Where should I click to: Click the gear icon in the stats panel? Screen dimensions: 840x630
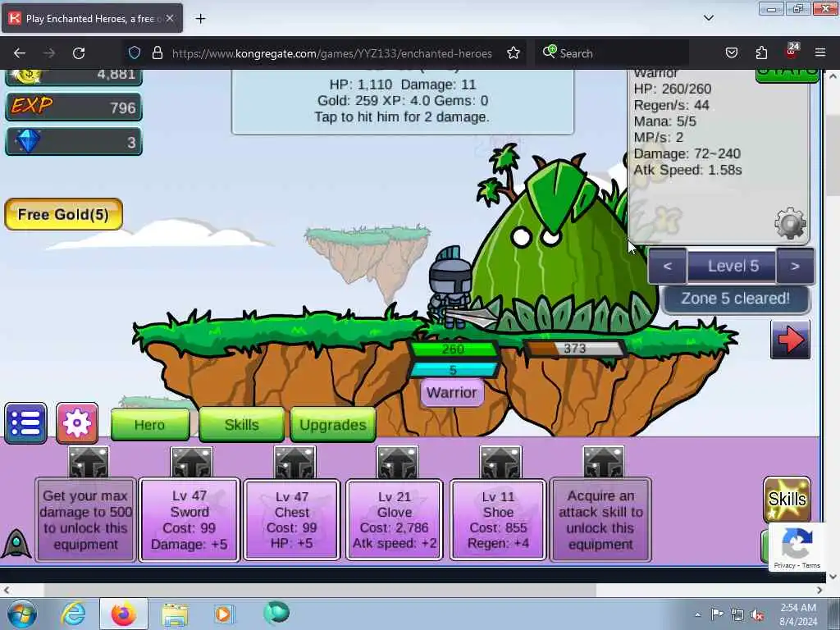click(790, 223)
